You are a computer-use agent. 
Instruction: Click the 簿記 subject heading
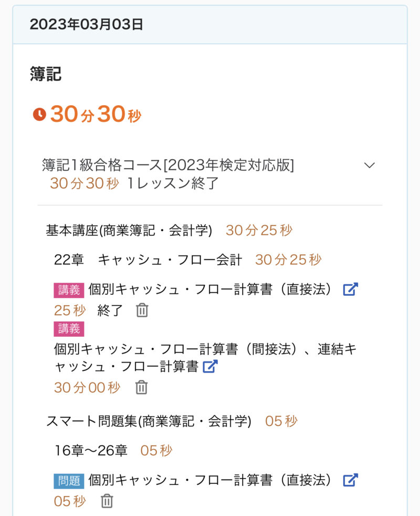click(x=46, y=74)
